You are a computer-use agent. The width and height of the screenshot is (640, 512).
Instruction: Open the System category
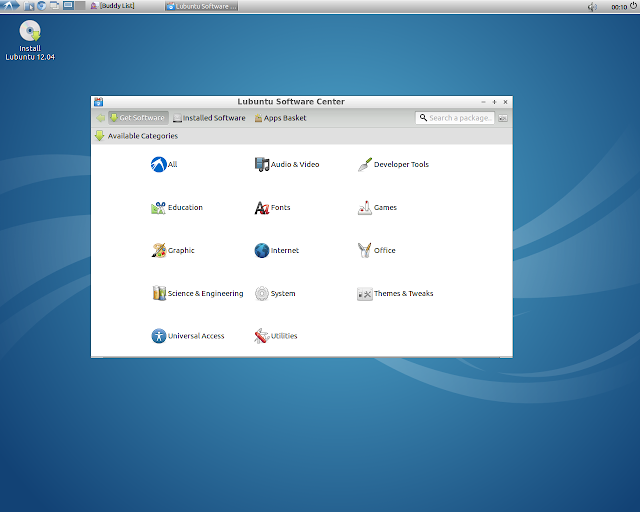click(x=275, y=293)
